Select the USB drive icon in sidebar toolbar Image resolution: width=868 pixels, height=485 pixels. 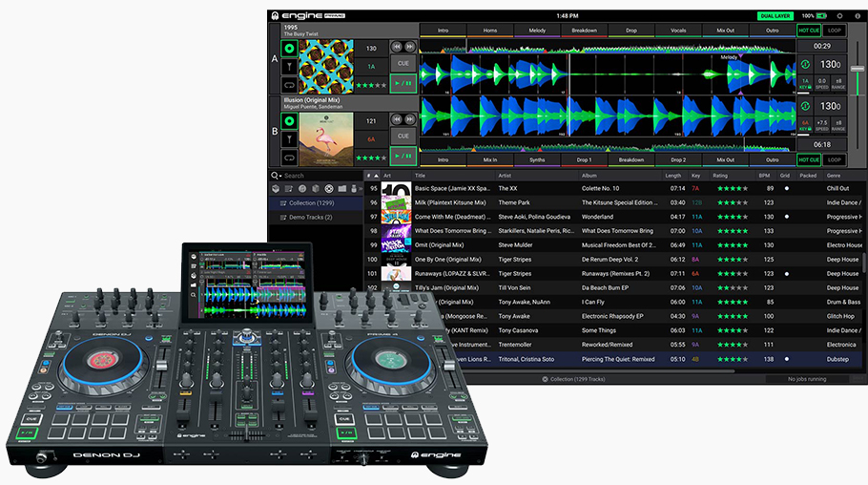tap(354, 189)
